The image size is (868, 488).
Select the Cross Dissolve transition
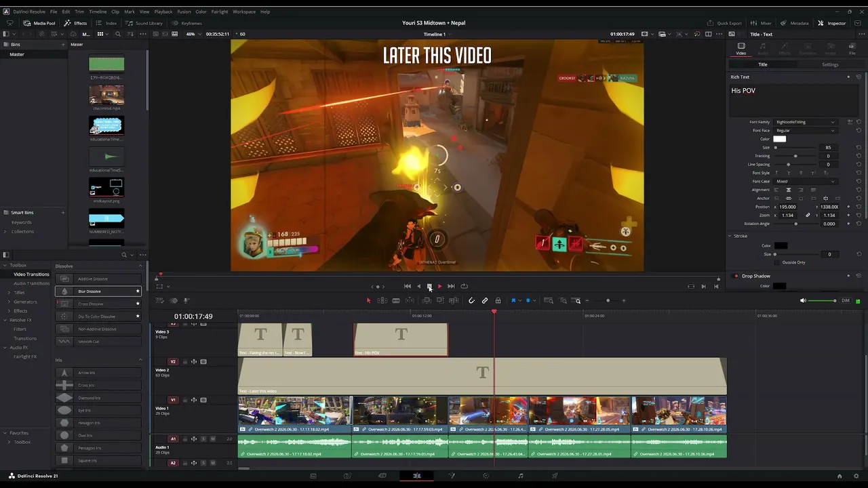[x=98, y=304]
